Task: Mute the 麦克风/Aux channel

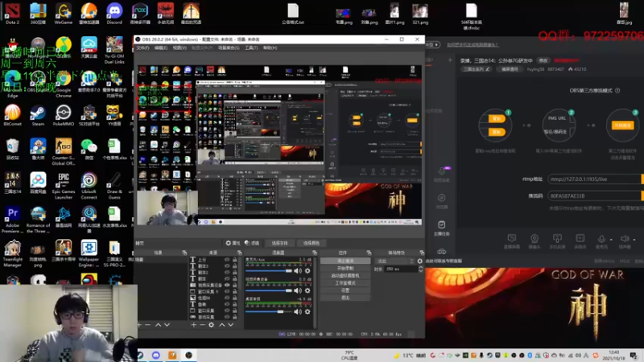Action: (297, 271)
